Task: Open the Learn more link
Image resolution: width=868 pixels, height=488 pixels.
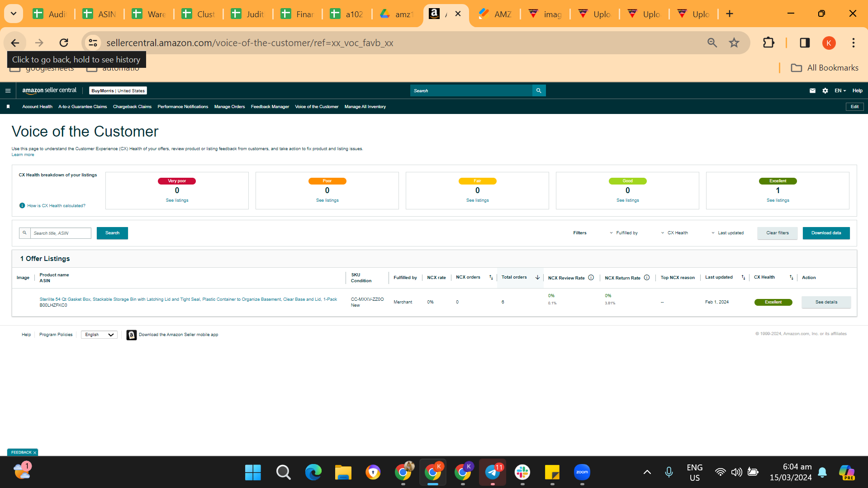Action: point(23,155)
